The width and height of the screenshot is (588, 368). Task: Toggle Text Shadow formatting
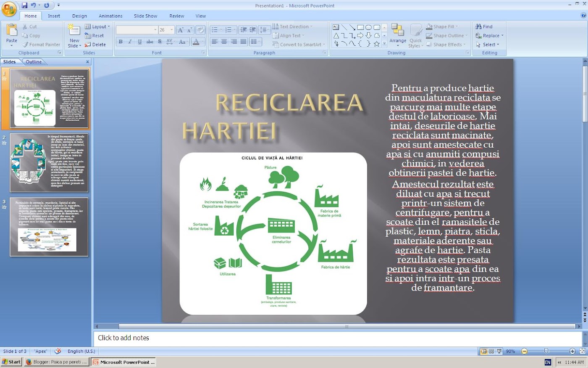pyautogui.click(x=160, y=42)
